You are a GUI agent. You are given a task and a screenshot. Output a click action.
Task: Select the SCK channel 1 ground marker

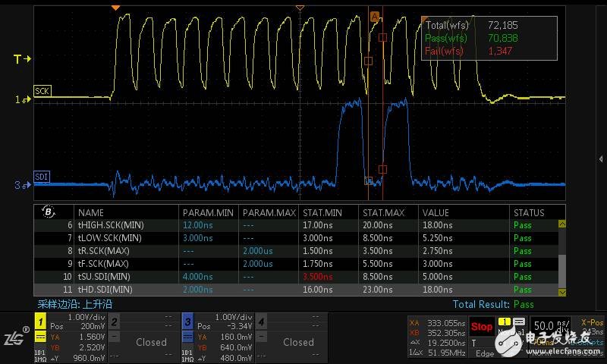22,99
